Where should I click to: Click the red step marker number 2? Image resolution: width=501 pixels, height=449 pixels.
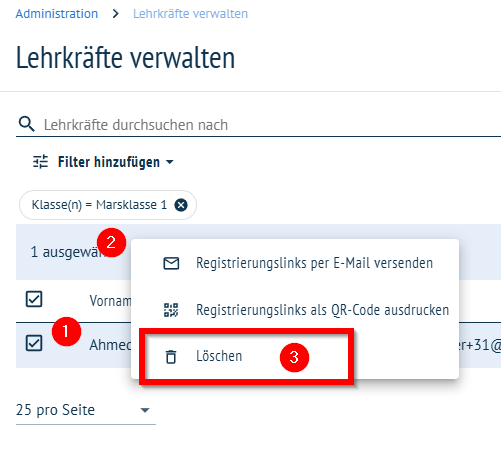click(111, 242)
